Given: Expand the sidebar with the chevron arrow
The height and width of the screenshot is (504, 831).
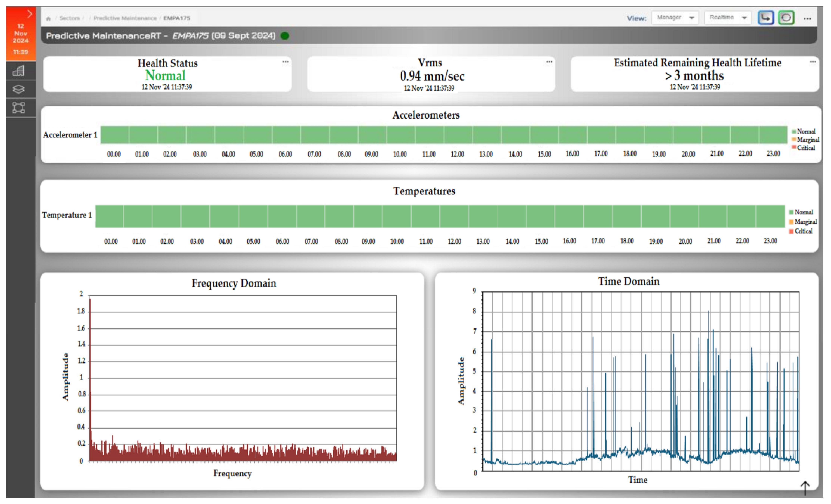Looking at the screenshot, I should pos(30,14).
